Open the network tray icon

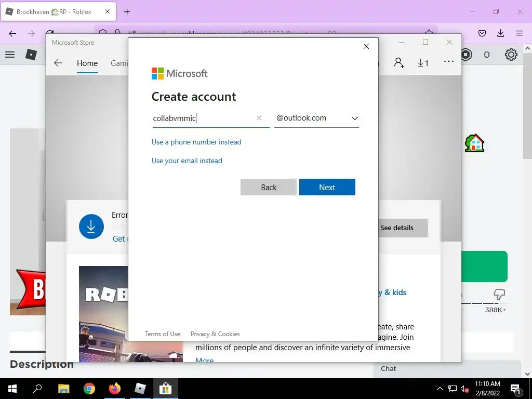453,389
